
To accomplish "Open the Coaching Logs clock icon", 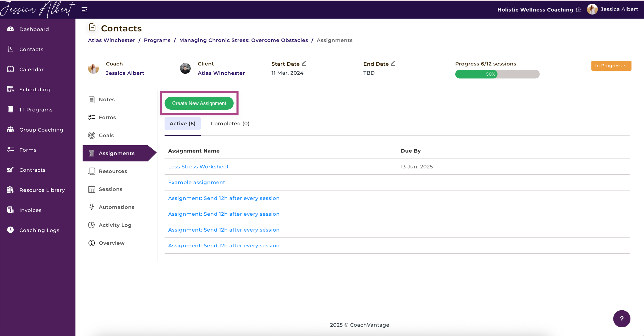I will pyautogui.click(x=10, y=230).
